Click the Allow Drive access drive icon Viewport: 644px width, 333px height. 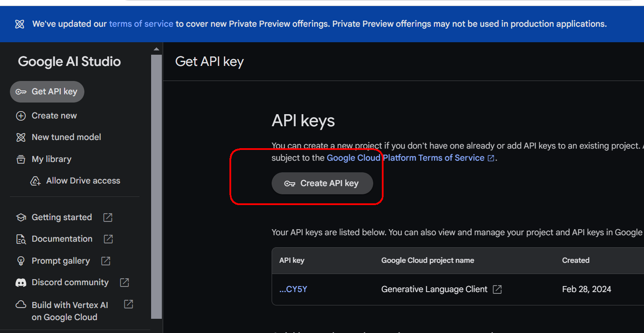pos(35,181)
